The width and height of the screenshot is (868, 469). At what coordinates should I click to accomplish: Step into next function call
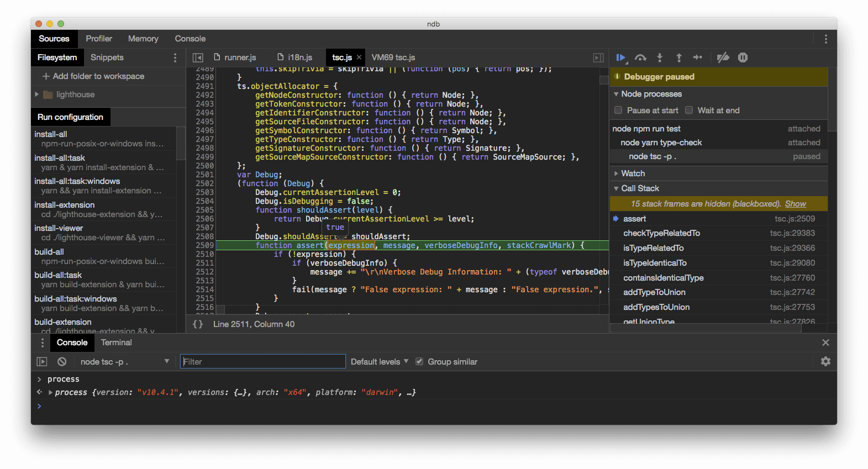point(660,57)
